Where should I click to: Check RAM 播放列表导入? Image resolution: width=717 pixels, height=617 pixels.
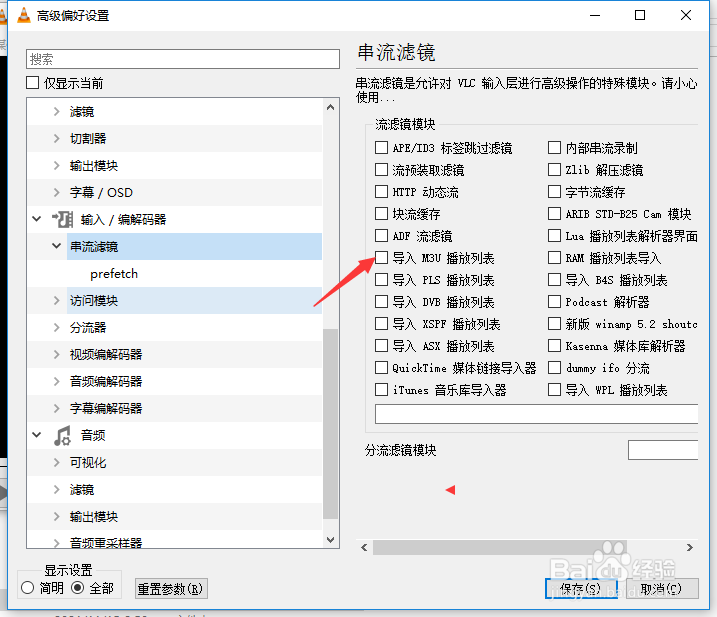click(x=554, y=258)
